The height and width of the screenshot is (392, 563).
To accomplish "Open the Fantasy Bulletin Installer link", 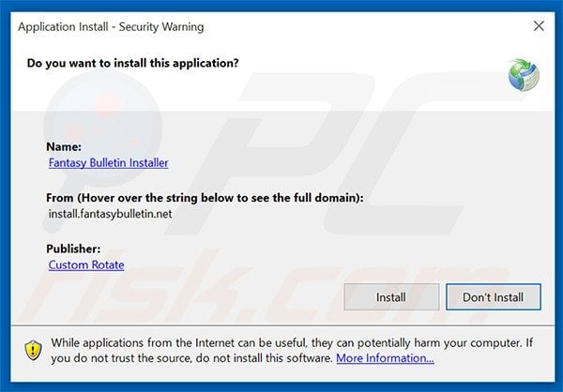I will tap(108, 162).
